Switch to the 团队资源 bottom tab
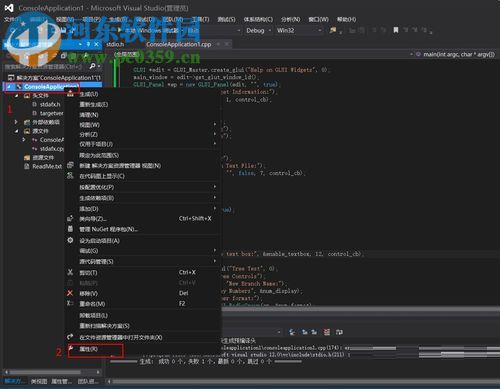500x389 pixels. (x=88, y=381)
